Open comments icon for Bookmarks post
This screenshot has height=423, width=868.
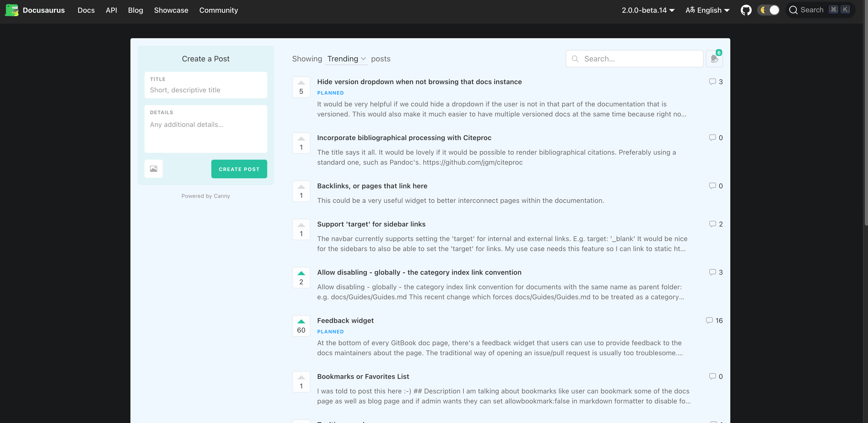[x=712, y=376]
